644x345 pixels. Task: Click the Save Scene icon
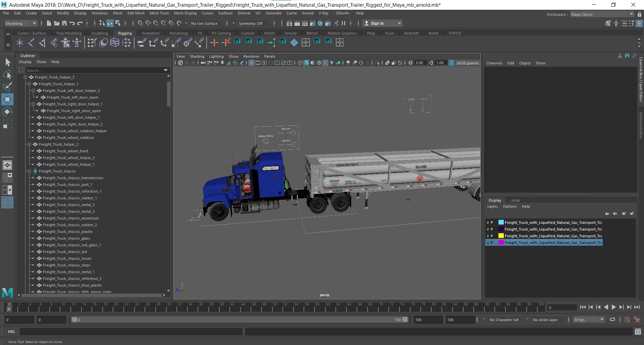click(x=64, y=23)
